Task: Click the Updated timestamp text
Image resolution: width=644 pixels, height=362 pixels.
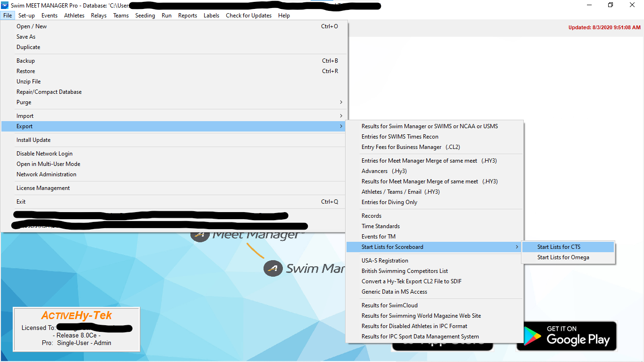Action: point(604,27)
